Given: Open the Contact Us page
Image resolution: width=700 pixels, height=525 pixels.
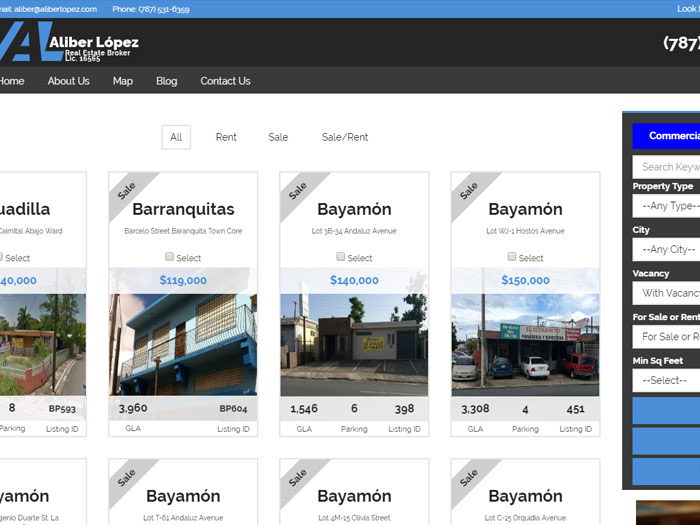Looking at the screenshot, I should (x=225, y=81).
